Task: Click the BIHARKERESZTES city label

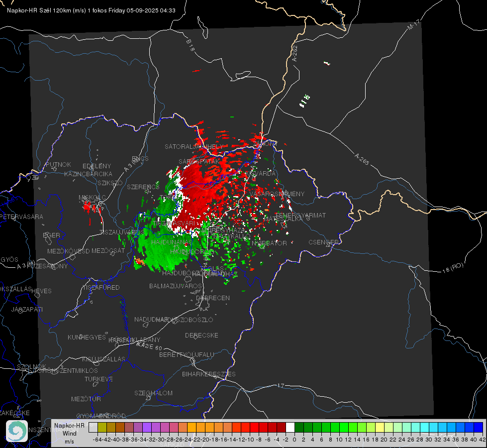Action: click(209, 374)
